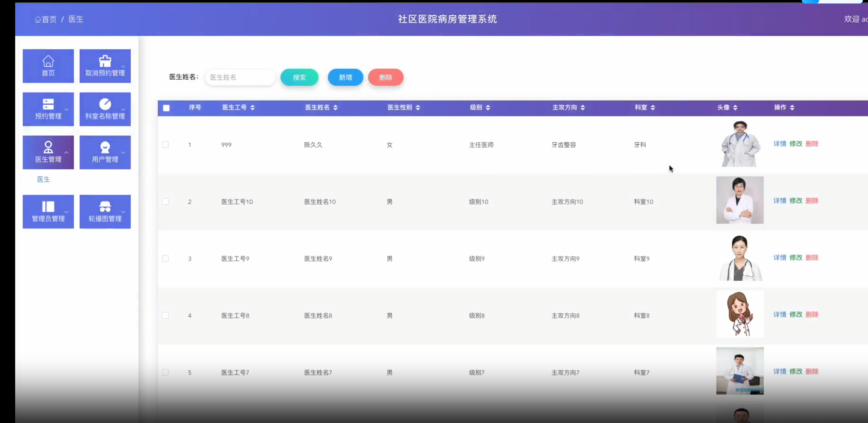Viewport: 868px width, 423px height.
Task: Click the home icon in the breadcrumb
Action: 38,19
